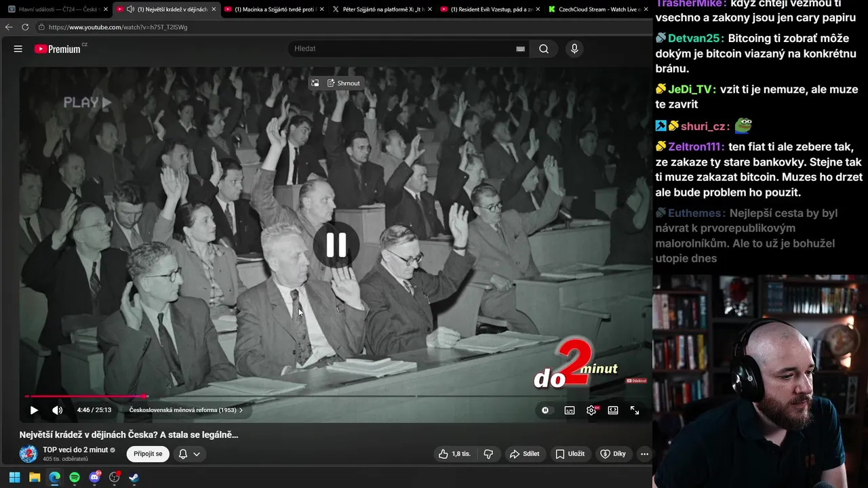Image resolution: width=868 pixels, height=488 pixels.
Task: Open Discord taskbar icon
Action: pyautogui.click(x=95, y=477)
